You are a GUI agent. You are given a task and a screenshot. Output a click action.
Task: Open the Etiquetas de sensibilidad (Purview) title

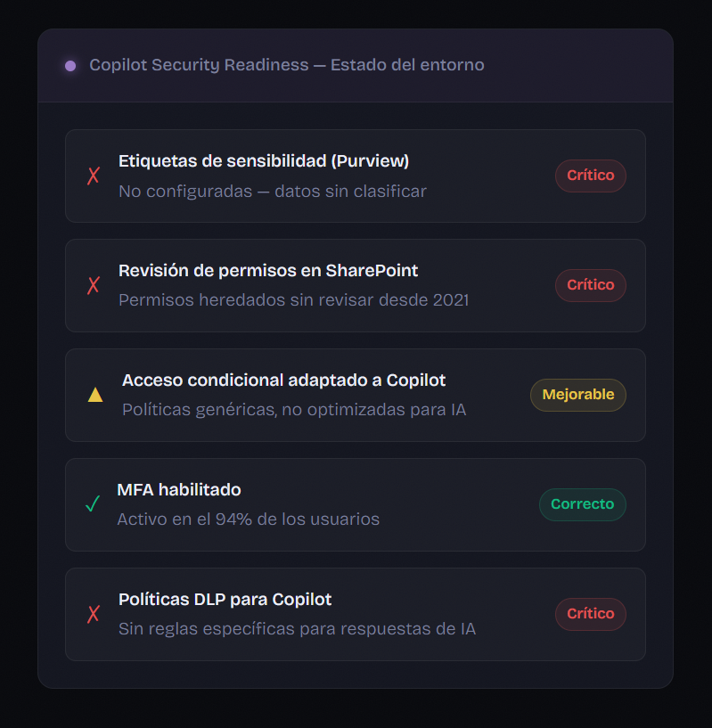[264, 161]
